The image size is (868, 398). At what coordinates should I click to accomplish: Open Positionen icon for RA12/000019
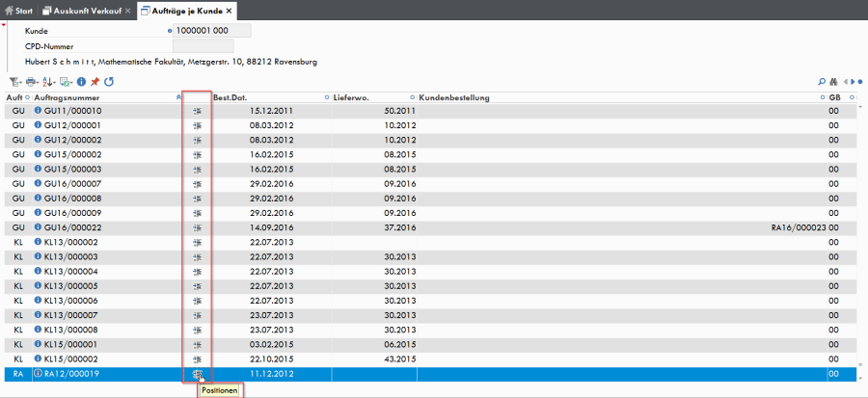[x=197, y=374]
